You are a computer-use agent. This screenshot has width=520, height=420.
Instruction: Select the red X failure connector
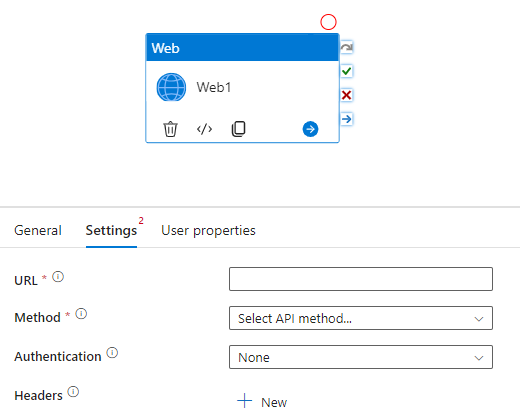click(x=347, y=95)
